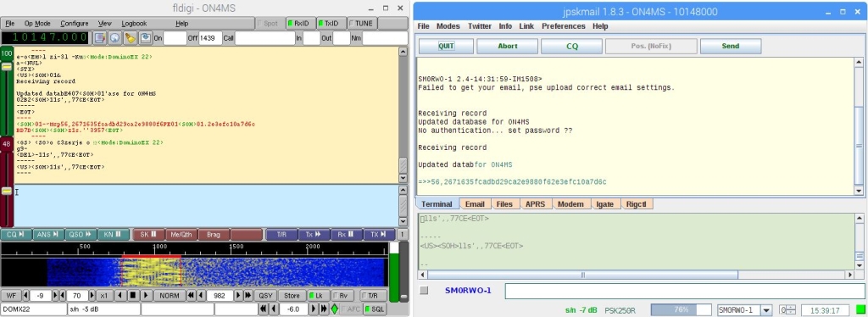Open Twitter menu in jpskmail
868x317 pixels.
480,26
